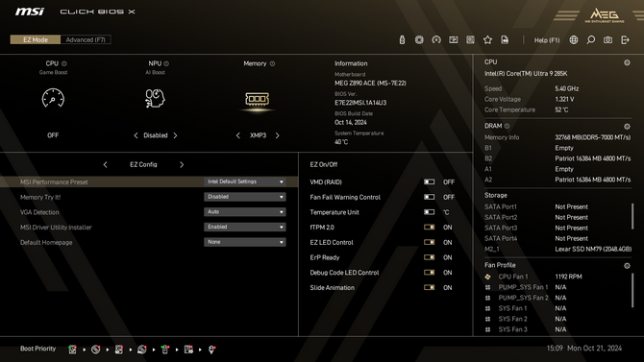The width and height of the screenshot is (644, 362).
Task: Open the search magnifier icon
Action: (590, 39)
